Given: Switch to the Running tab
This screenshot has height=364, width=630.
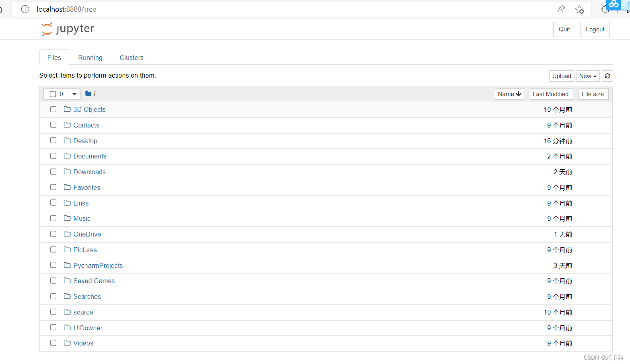Looking at the screenshot, I should coord(90,58).
